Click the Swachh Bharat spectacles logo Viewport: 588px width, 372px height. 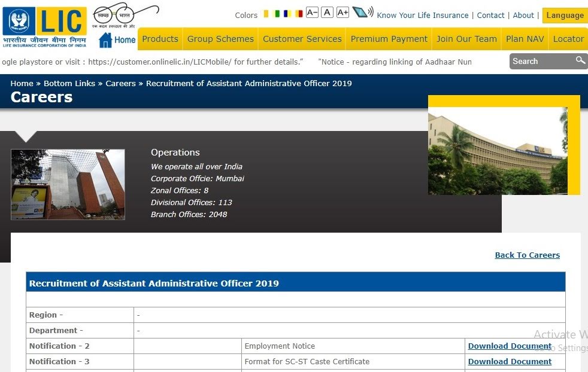point(125,16)
